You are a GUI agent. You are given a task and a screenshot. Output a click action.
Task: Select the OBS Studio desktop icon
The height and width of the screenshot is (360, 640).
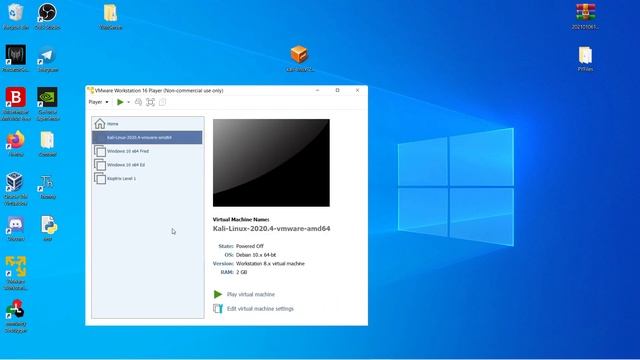[47, 16]
